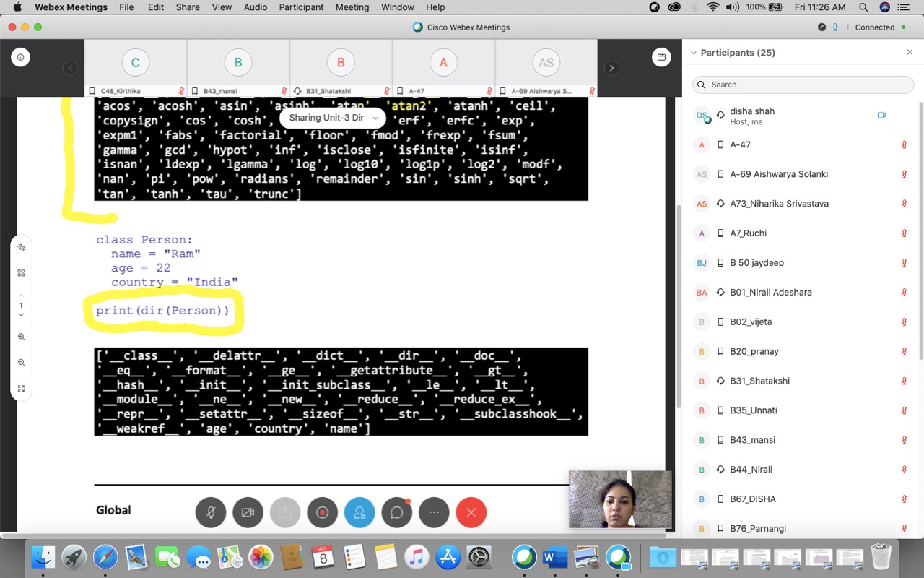Open thumbnail grid view in side toolbar
This screenshot has width=924, height=578.
[21, 273]
